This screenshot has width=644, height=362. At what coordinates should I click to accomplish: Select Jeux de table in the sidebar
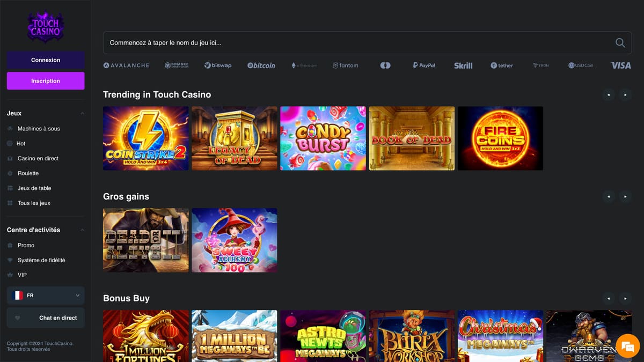coord(11,188)
